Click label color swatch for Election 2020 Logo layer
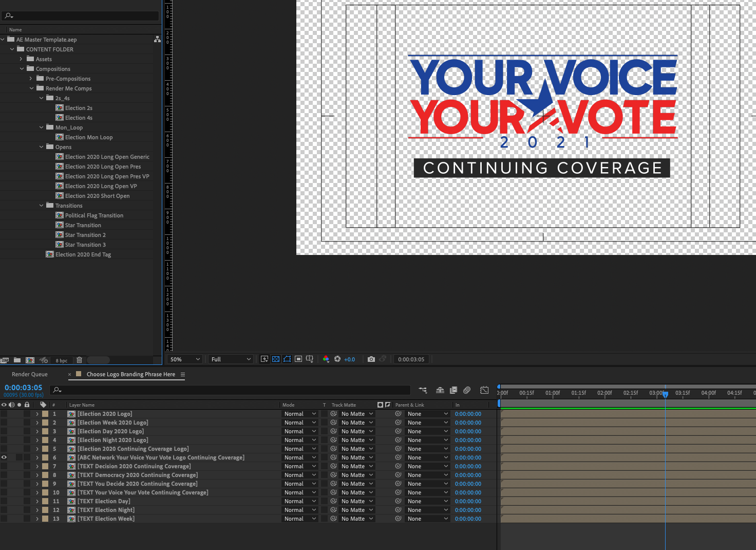 tap(45, 414)
